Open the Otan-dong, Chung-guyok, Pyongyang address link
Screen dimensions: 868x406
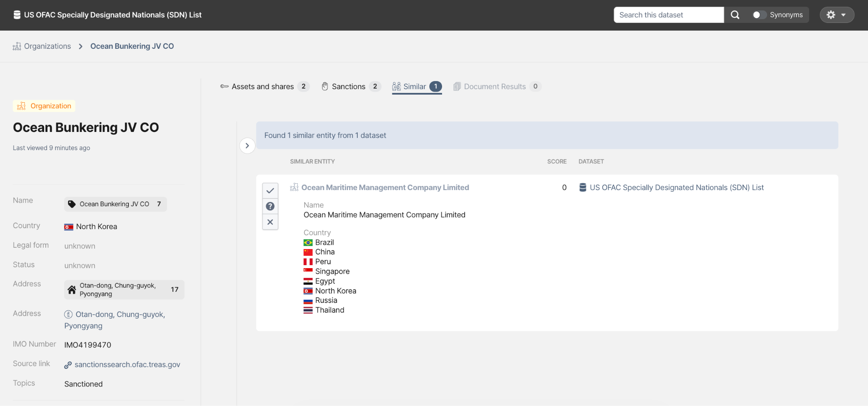point(115,320)
